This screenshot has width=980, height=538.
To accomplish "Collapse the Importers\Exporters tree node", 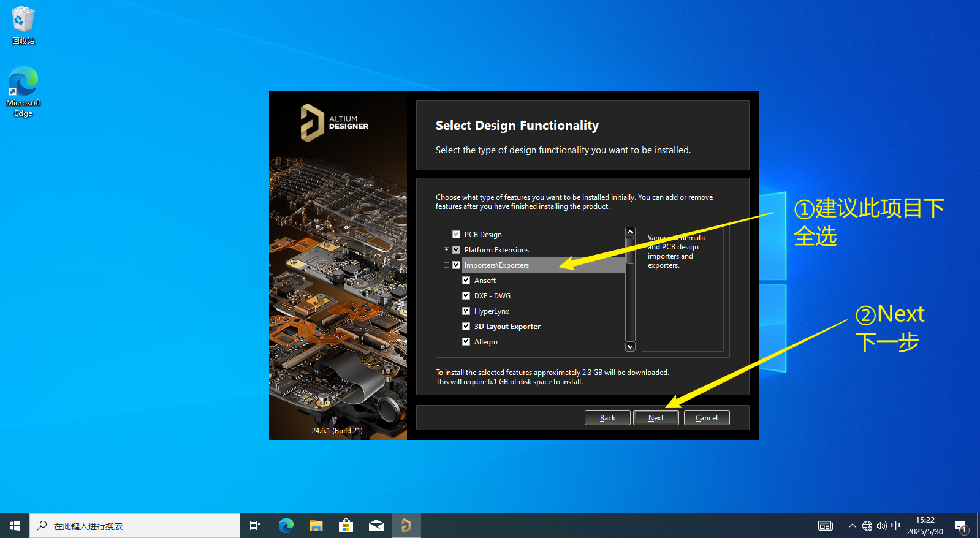I will click(x=446, y=265).
